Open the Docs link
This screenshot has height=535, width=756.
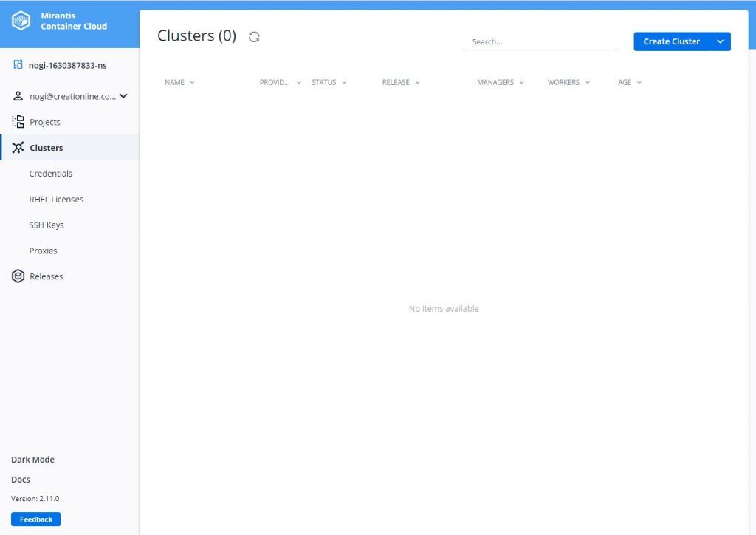(x=21, y=479)
